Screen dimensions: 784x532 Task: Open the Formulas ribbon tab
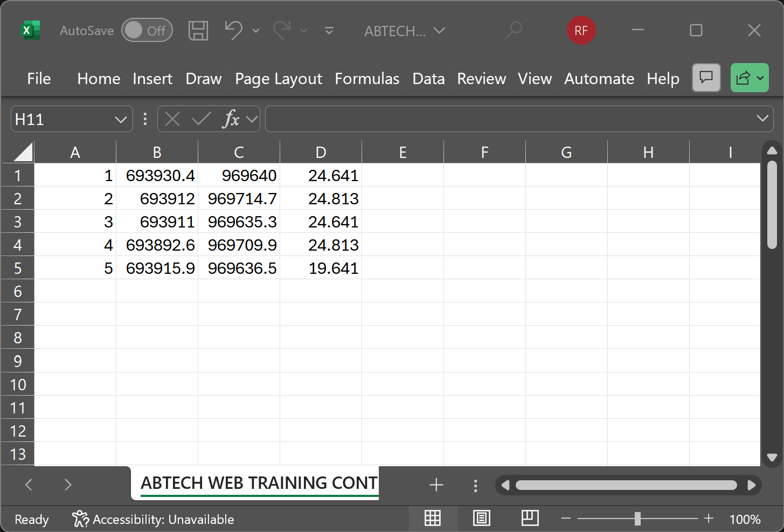(x=367, y=79)
